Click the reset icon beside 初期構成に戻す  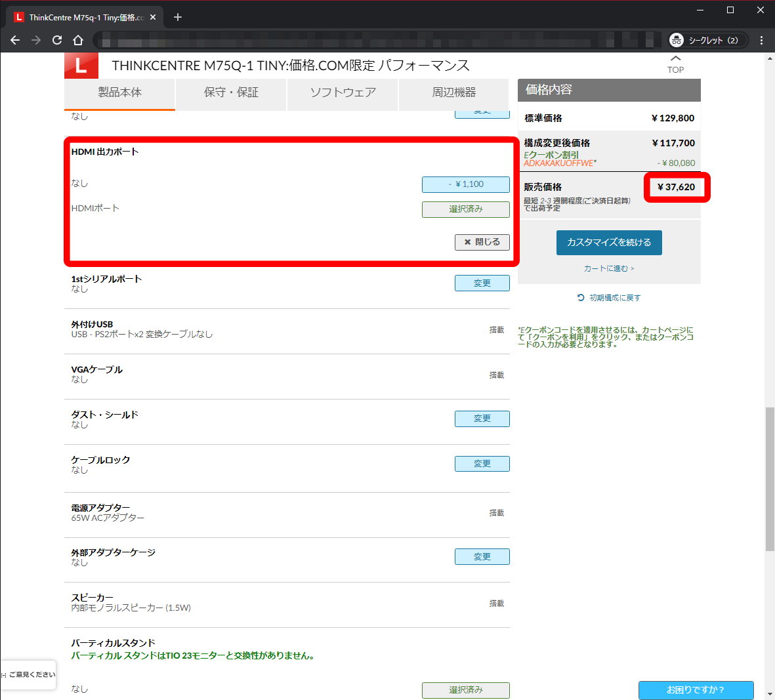[581, 297]
